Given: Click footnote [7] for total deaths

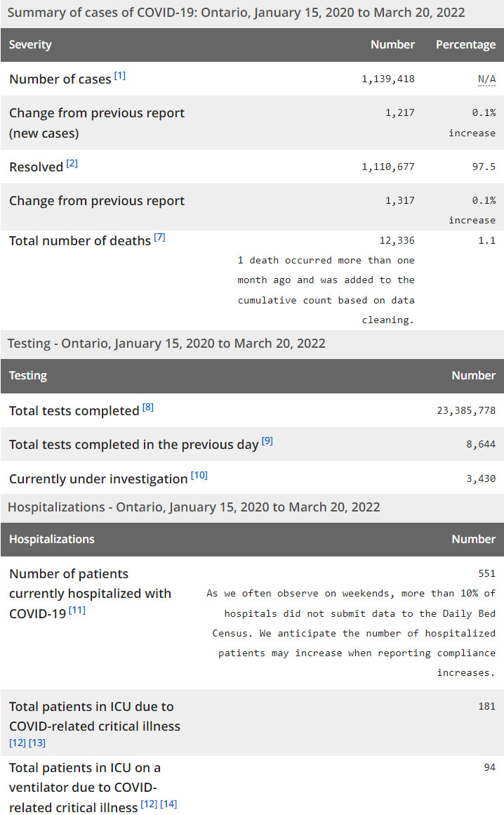Looking at the screenshot, I should [159, 237].
